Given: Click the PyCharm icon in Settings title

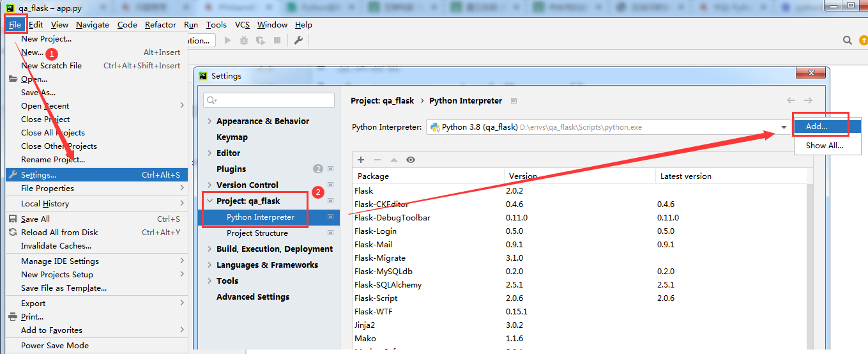Looking at the screenshot, I should tap(203, 75).
